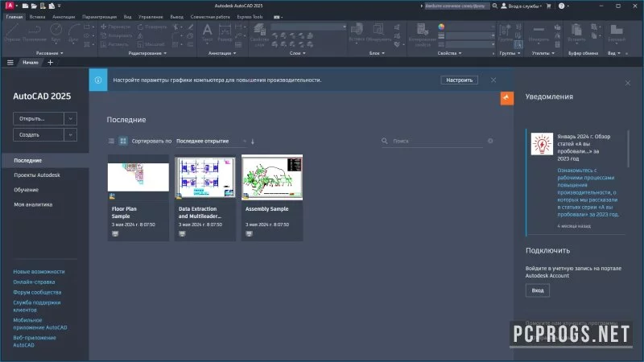Image resolution: width=644 pixels, height=362 pixels.
Task: Switch recent files to list view
Action: 111,141
